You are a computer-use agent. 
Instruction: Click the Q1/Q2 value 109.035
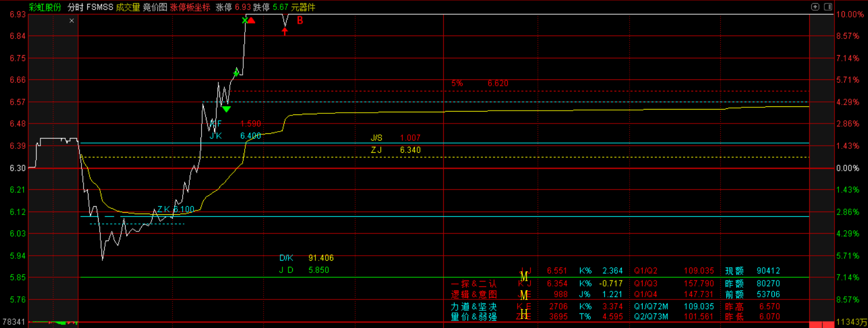pyautogui.click(x=699, y=271)
